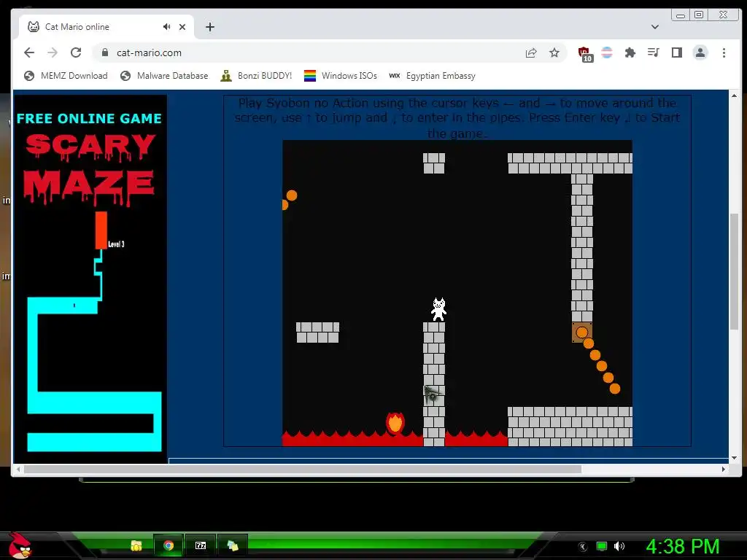Select the Cat Mario online tab
747x560 pixels.
click(107, 27)
